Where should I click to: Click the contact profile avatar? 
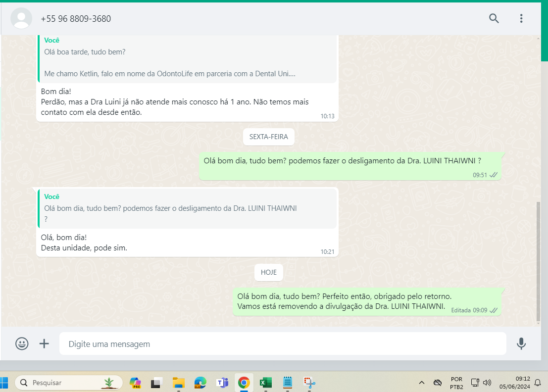pos(21,18)
